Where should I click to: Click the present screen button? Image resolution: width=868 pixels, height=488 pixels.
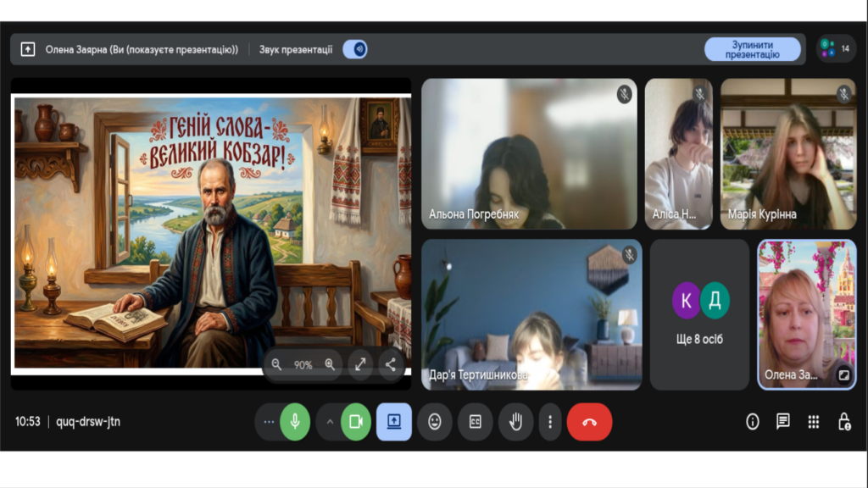(x=394, y=422)
